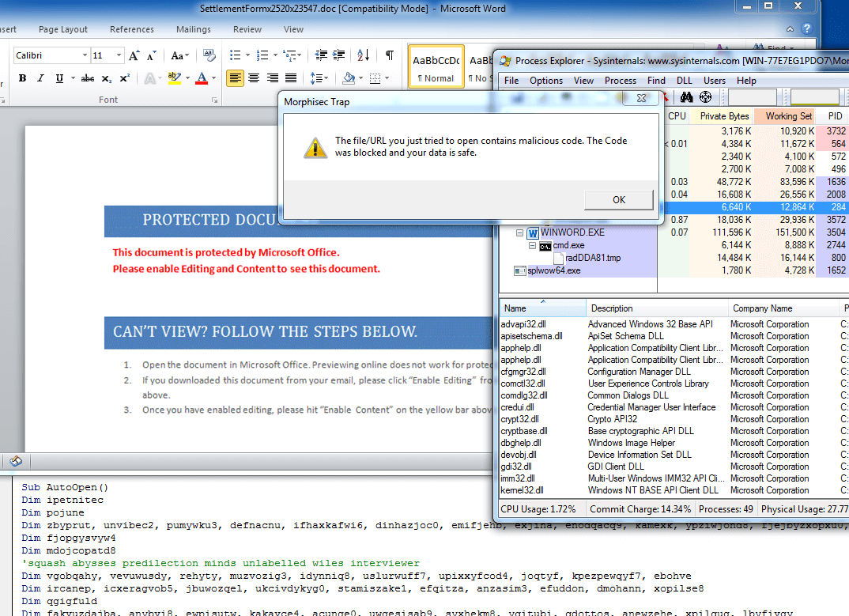Image resolution: width=849 pixels, height=616 pixels.
Task: Apply paragraph shading with paint bucket
Action: click(349, 78)
